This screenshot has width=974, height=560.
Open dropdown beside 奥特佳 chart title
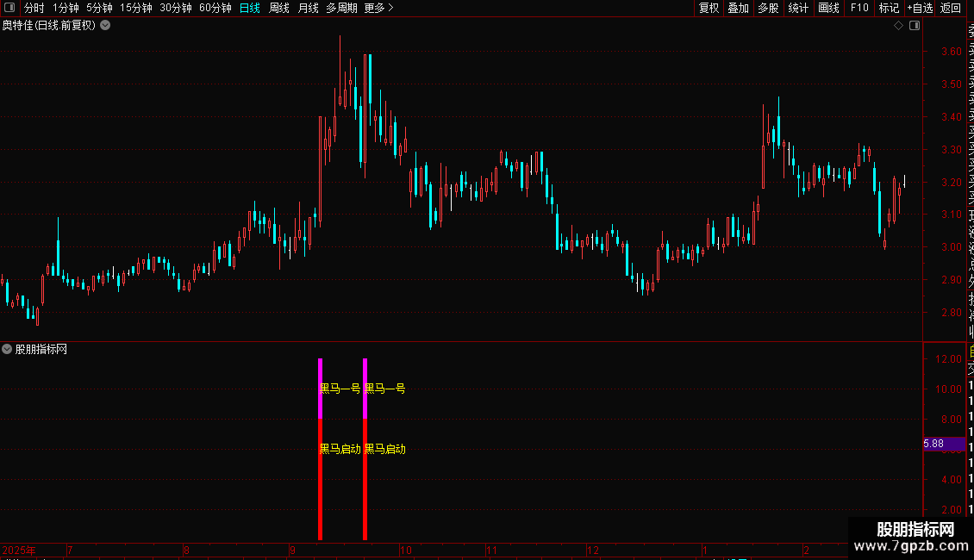tap(106, 26)
